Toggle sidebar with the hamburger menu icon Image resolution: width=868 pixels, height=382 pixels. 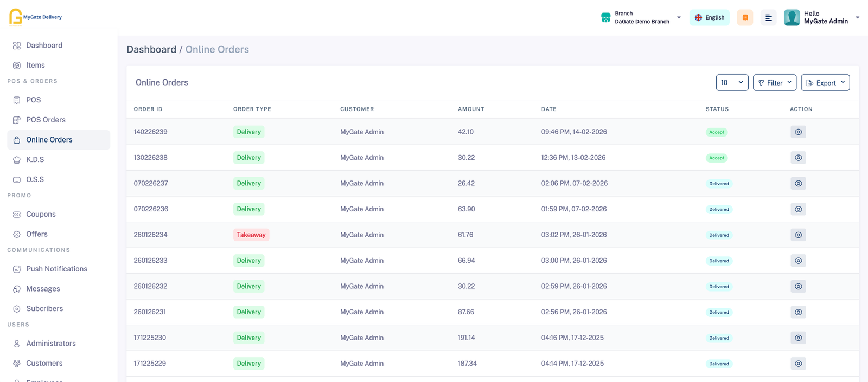click(768, 18)
